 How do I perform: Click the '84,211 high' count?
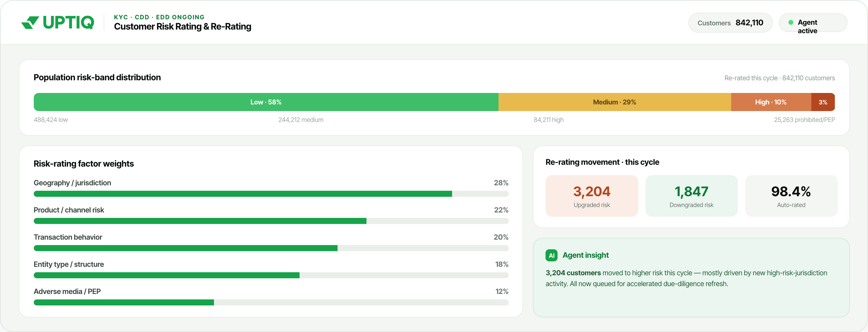tap(548, 120)
